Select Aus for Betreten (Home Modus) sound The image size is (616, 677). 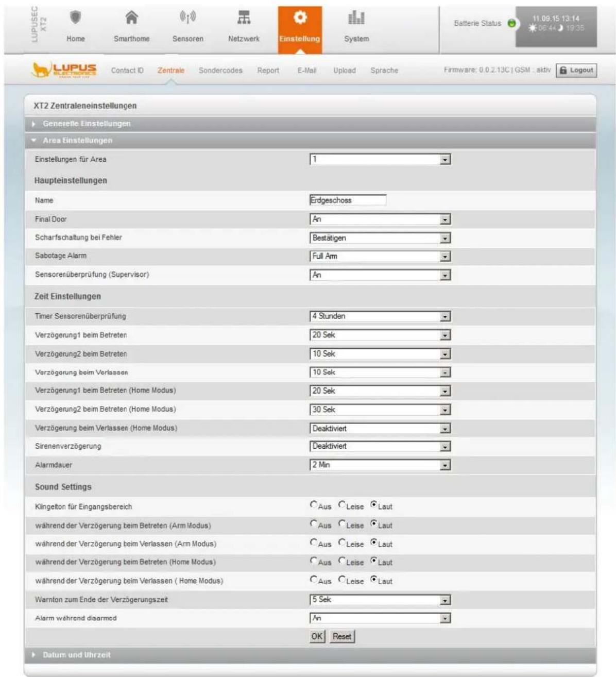pos(313,561)
